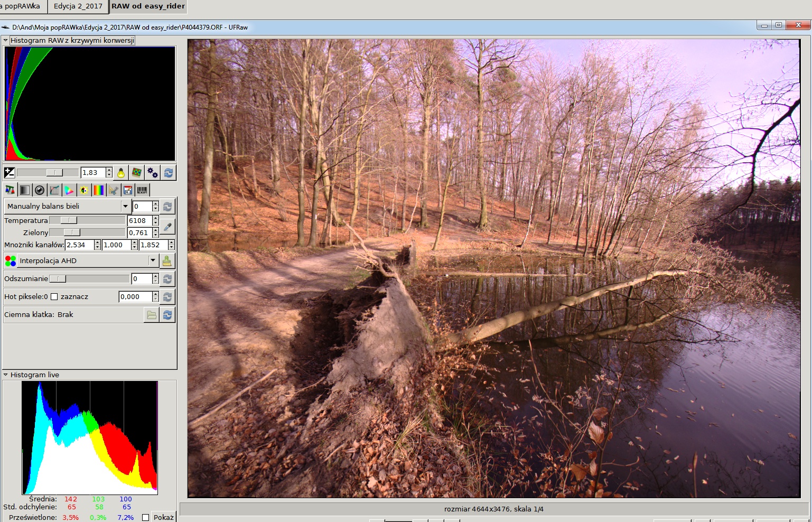Collapse 'Histogram RAW z krzywymi konwersji' section
The height and width of the screenshot is (522, 812).
6,40
